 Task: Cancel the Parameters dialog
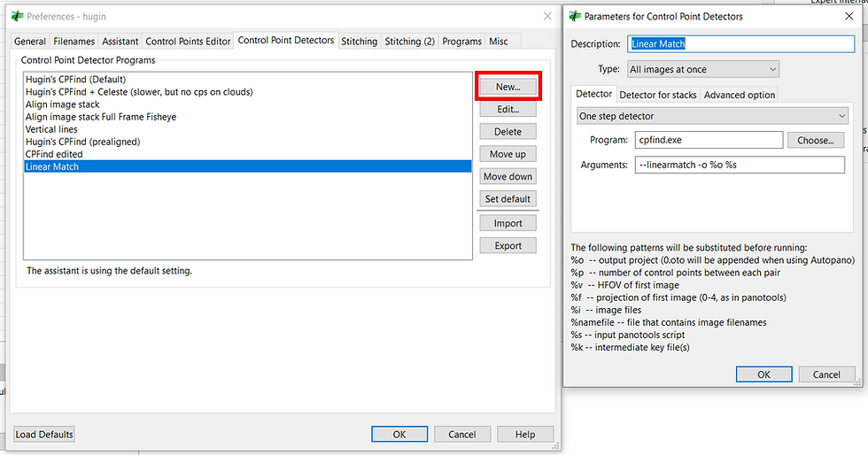[x=826, y=374]
